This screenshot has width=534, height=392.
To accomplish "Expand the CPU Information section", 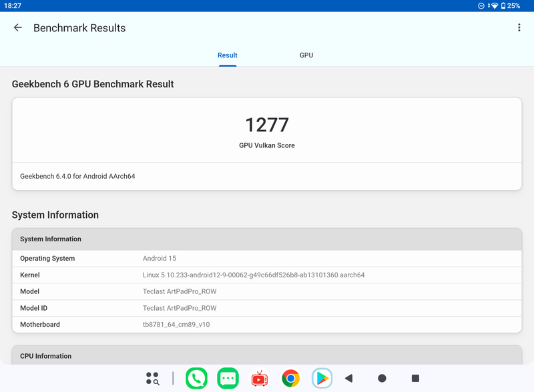I will [267, 356].
